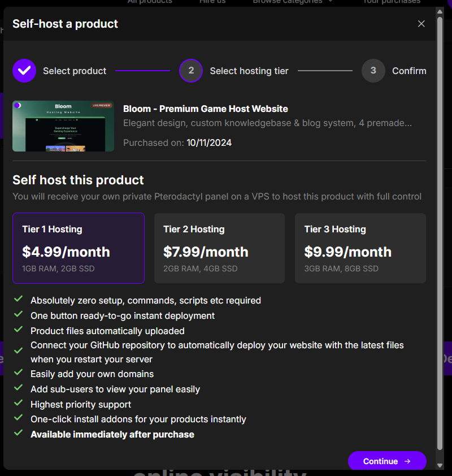This screenshot has height=476, width=452.
Task: Pick the Tier 3 Hosting $9.99/month plan
Action: 360,248
